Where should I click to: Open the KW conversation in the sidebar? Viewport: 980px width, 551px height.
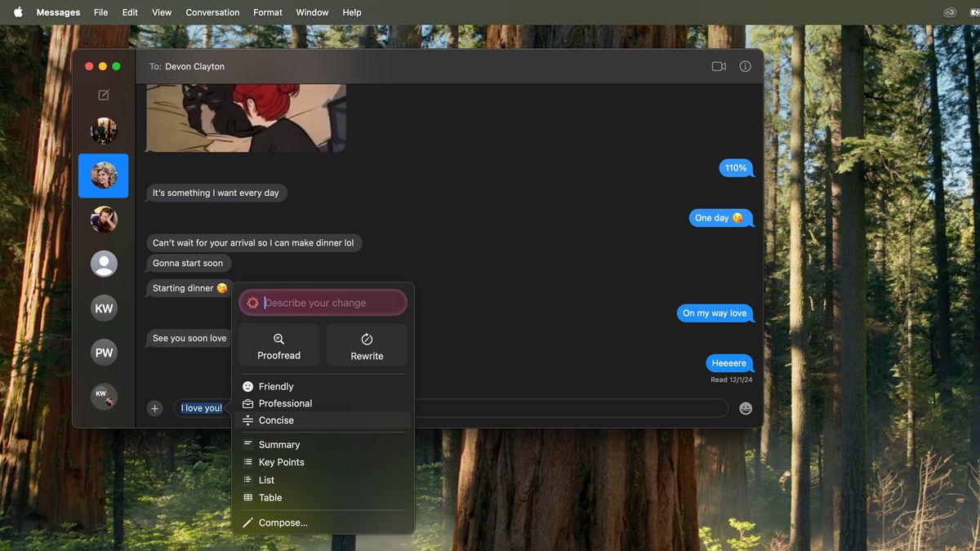coord(104,308)
